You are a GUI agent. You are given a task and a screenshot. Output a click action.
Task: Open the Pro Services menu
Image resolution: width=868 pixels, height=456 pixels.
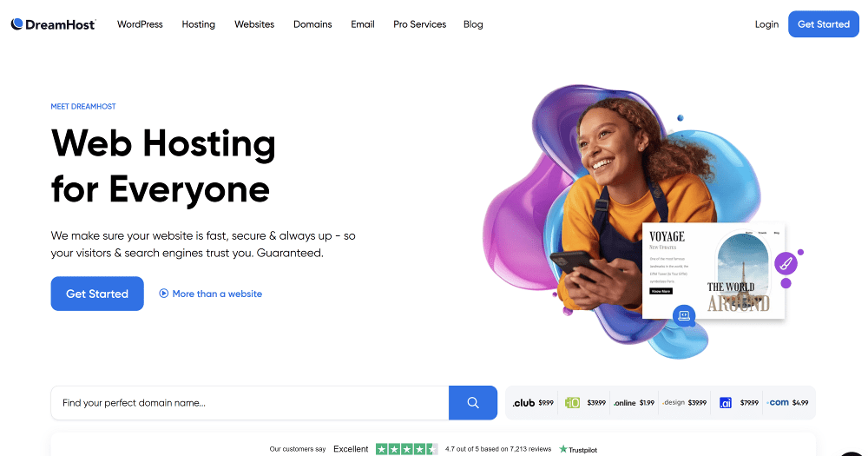(419, 24)
